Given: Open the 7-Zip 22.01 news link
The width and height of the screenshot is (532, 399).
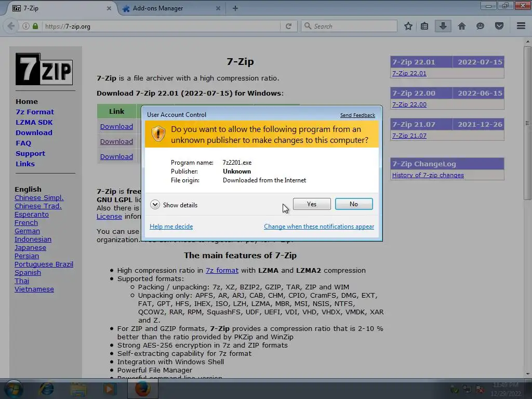Looking at the screenshot, I should tap(409, 73).
